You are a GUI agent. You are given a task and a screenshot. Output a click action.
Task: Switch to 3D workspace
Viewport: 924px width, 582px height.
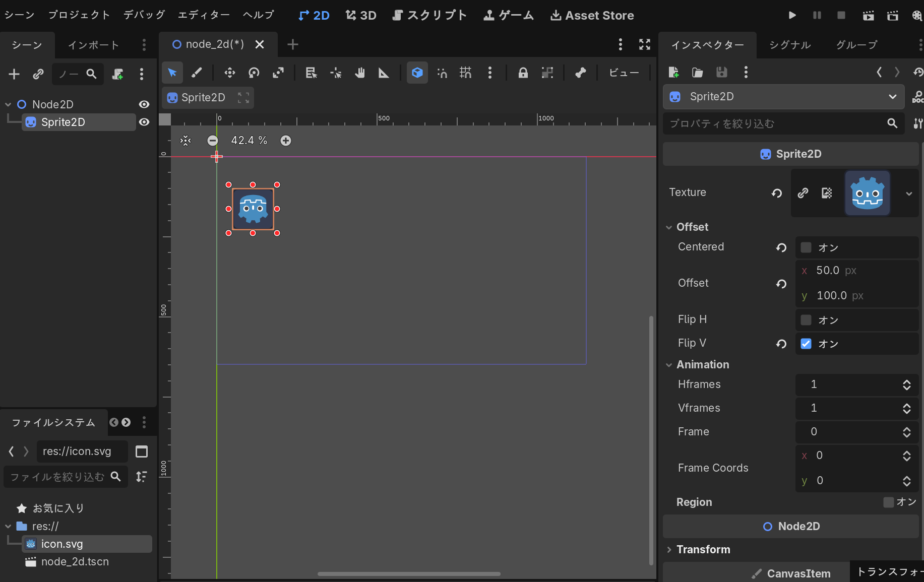coord(361,15)
